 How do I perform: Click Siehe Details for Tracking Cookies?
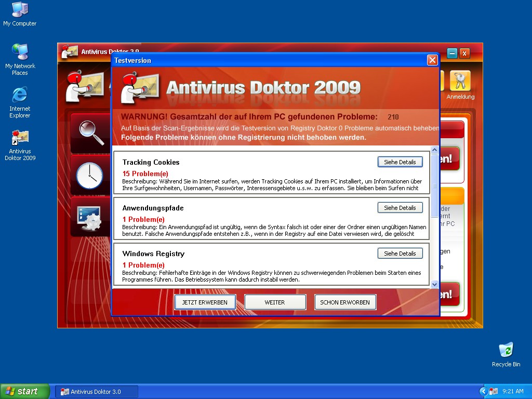tap(400, 162)
